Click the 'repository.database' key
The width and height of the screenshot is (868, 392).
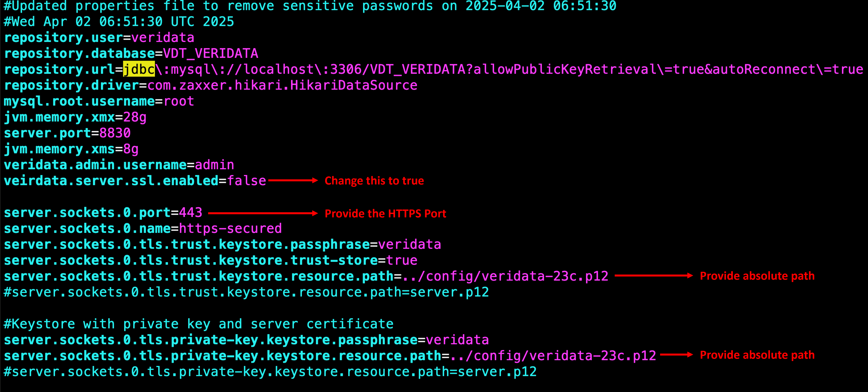click(79, 54)
